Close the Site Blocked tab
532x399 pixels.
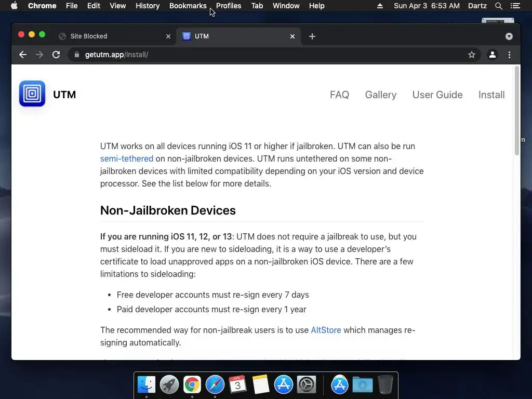click(x=168, y=36)
